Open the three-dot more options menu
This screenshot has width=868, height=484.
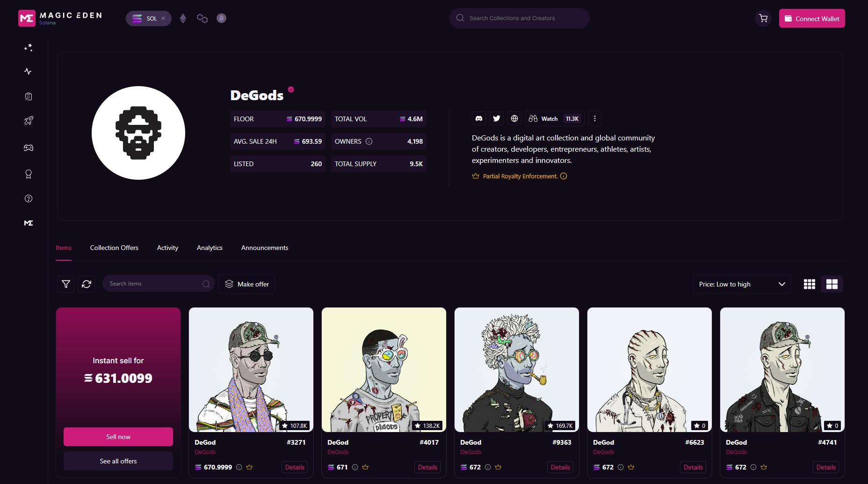coord(595,118)
